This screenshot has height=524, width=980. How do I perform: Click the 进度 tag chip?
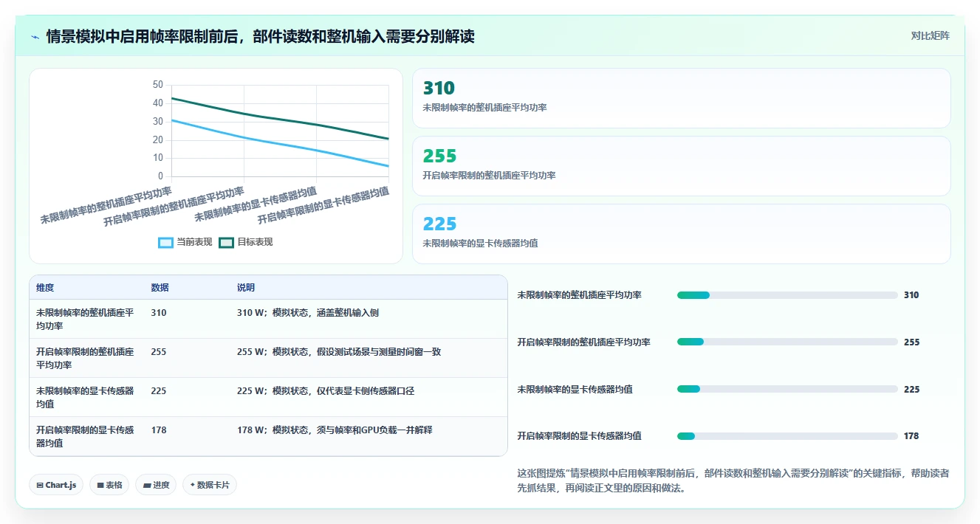click(156, 485)
